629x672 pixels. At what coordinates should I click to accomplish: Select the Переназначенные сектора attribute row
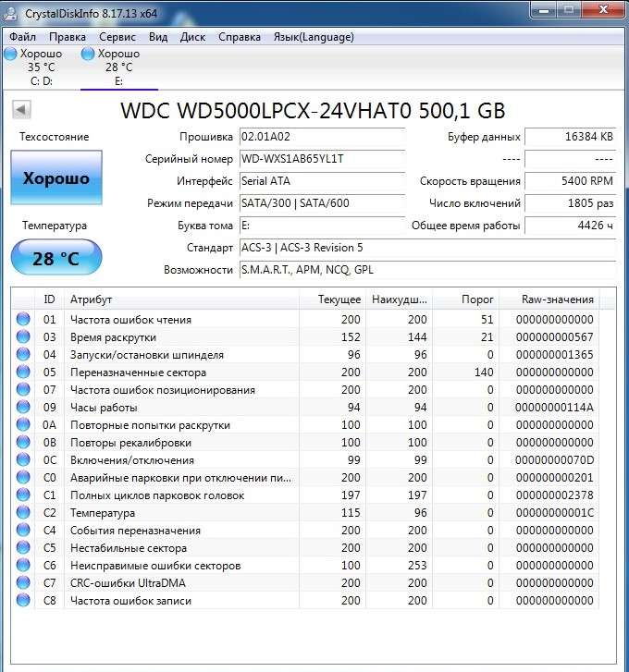point(139,373)
